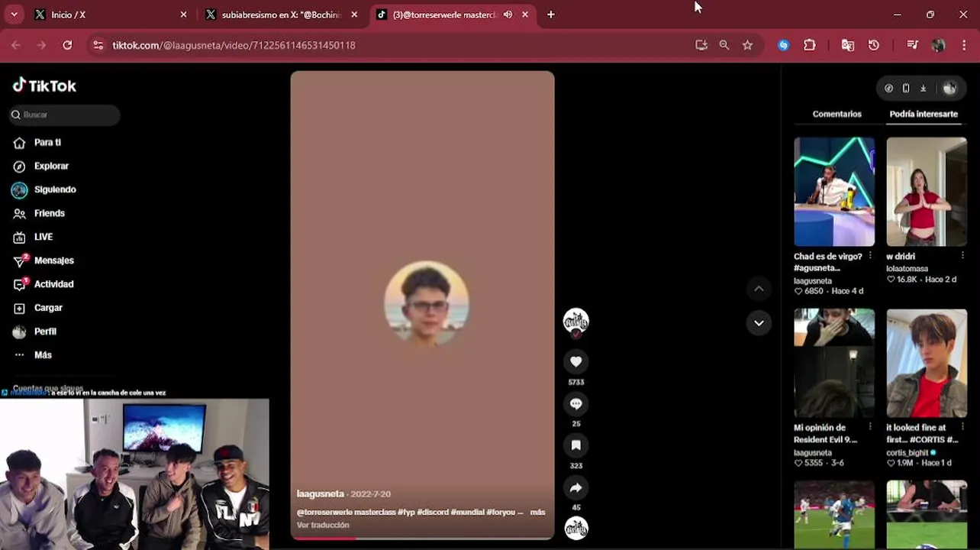Viewport: 980px width, 550px height.
Task: Open translate extension icon
Action: point(847,45)
